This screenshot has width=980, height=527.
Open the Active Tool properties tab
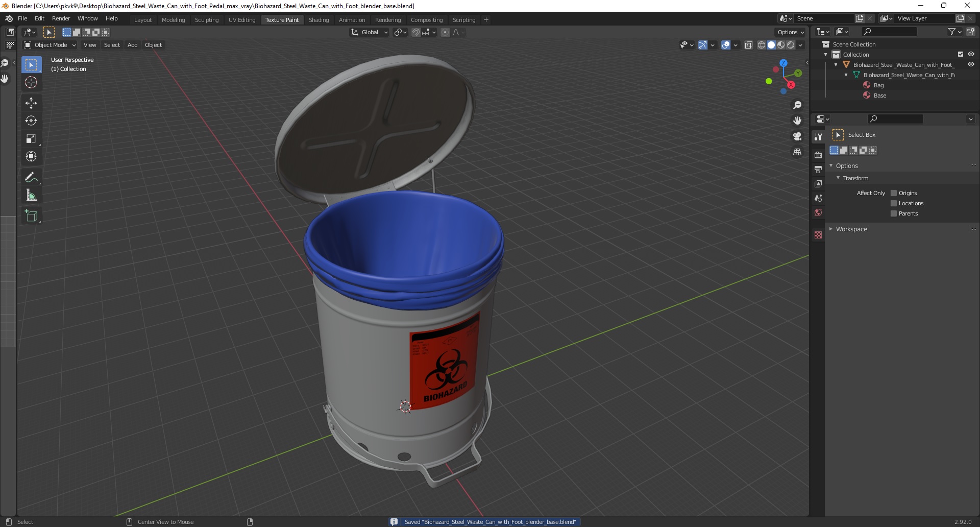818,136
